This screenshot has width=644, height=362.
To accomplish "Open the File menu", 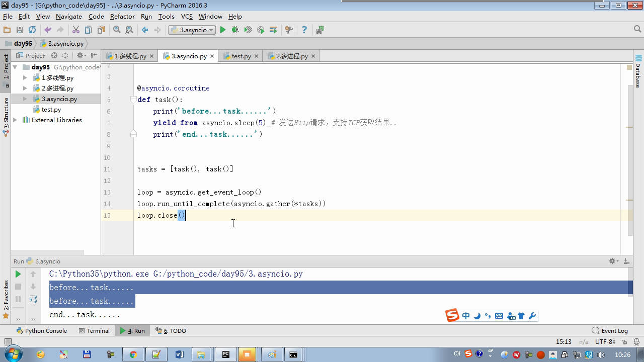I will tap(8, 17).
